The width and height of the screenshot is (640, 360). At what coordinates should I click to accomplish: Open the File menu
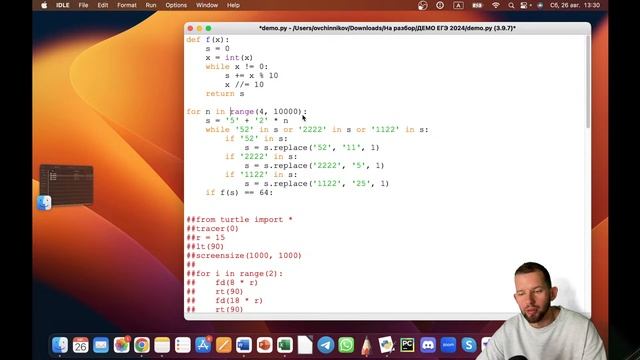tap(83, 5)
